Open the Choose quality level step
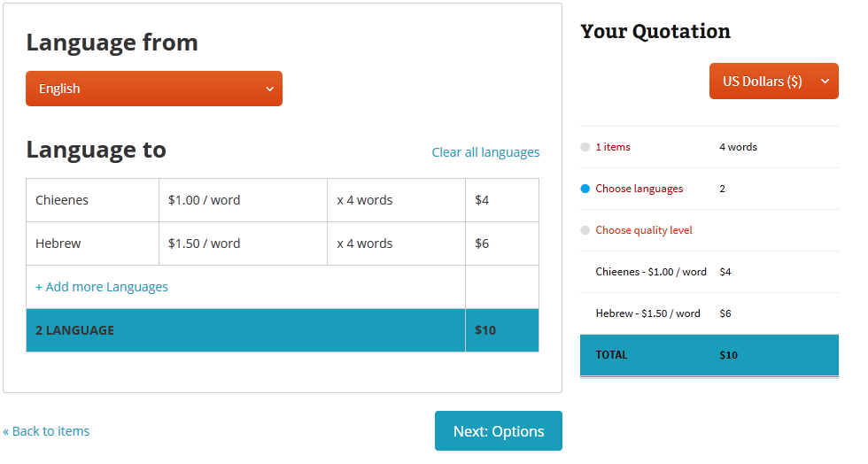The width and height of the screenshot is (868, 464). (643, 230)
